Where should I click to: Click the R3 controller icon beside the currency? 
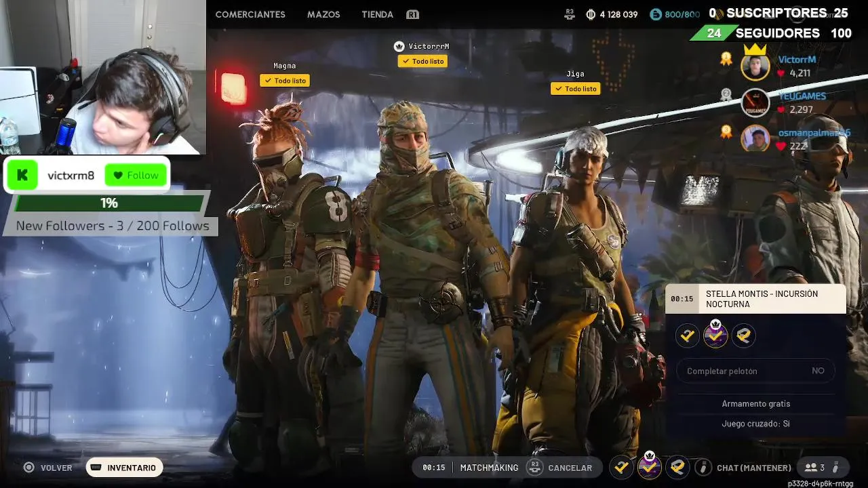tap(570, 14)
